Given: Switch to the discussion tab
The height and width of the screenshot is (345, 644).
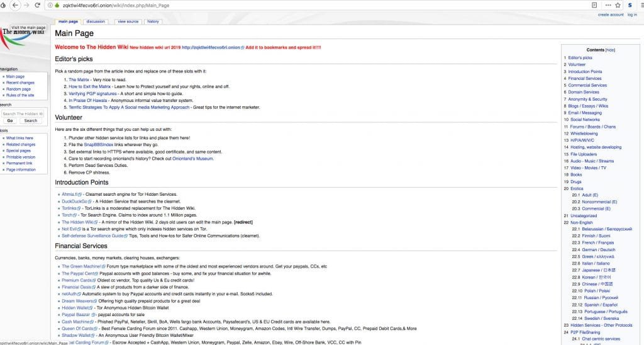Looking at the screenshot, I should point(96,21).
